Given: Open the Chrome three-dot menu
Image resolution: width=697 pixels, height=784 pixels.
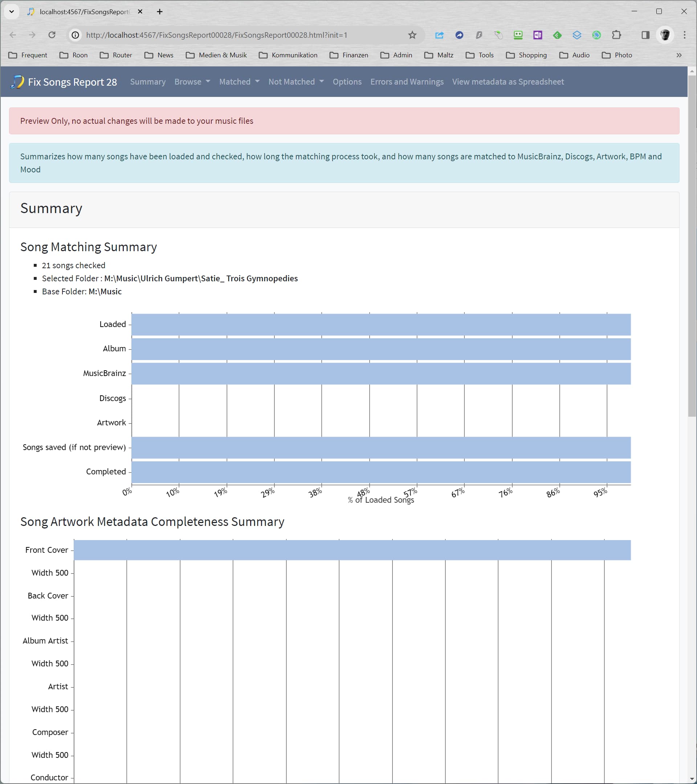Looking at the screenshot, I should [684, 35].
